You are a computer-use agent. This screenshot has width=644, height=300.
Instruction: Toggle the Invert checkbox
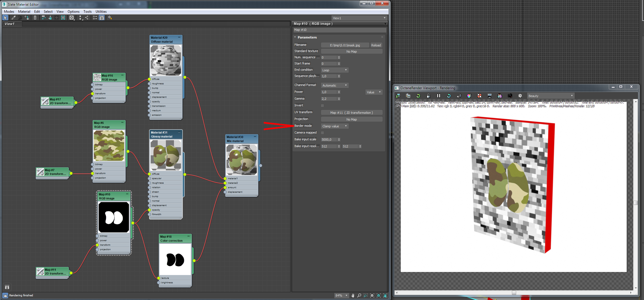coord(322,106)
